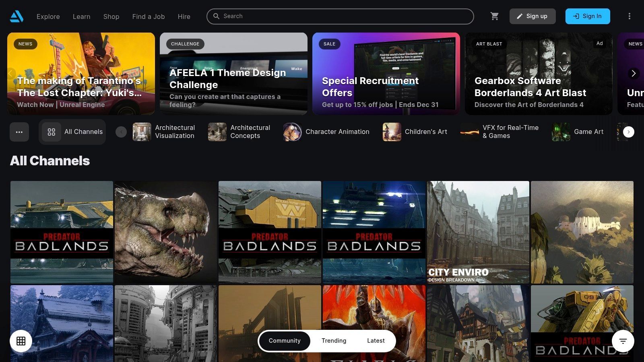
Task: Advance the featured carousel to next
Action: point(633,73)
